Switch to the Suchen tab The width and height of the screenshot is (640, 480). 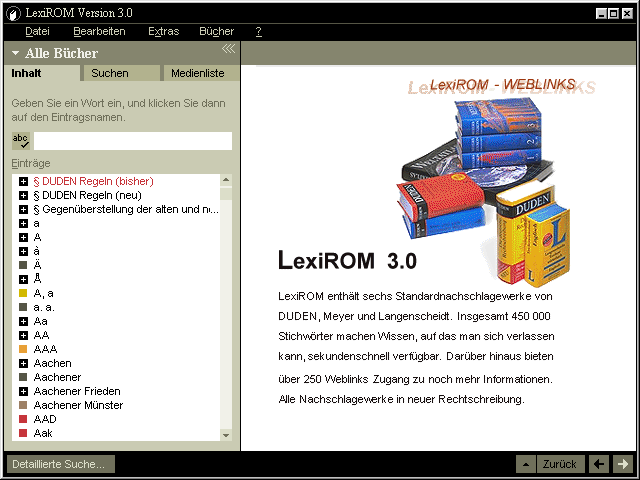point(121,73)
